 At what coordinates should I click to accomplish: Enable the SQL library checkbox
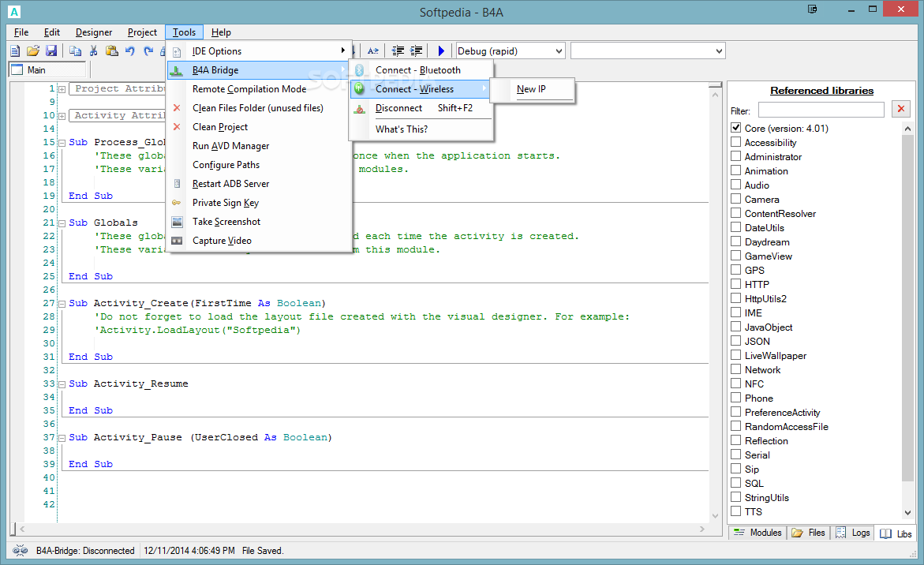click(x=736, y=482)
